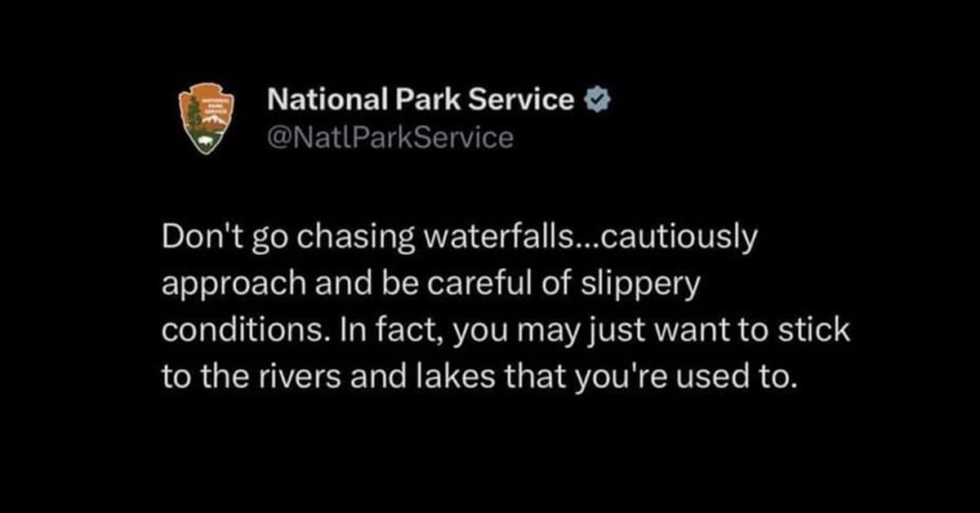
Task: Open the National Park Service profile name
Action: (421, 100)
